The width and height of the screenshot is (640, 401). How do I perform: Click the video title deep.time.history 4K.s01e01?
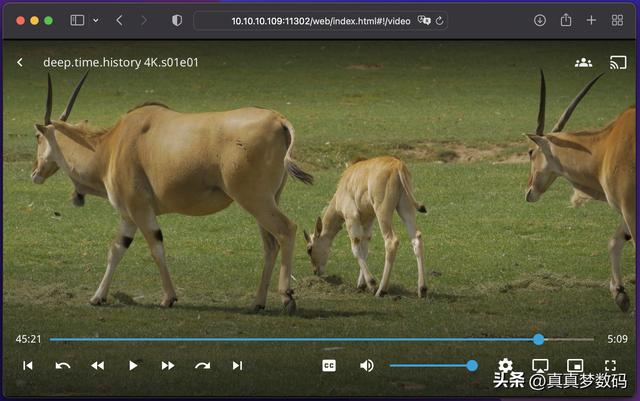coord(121,62)
